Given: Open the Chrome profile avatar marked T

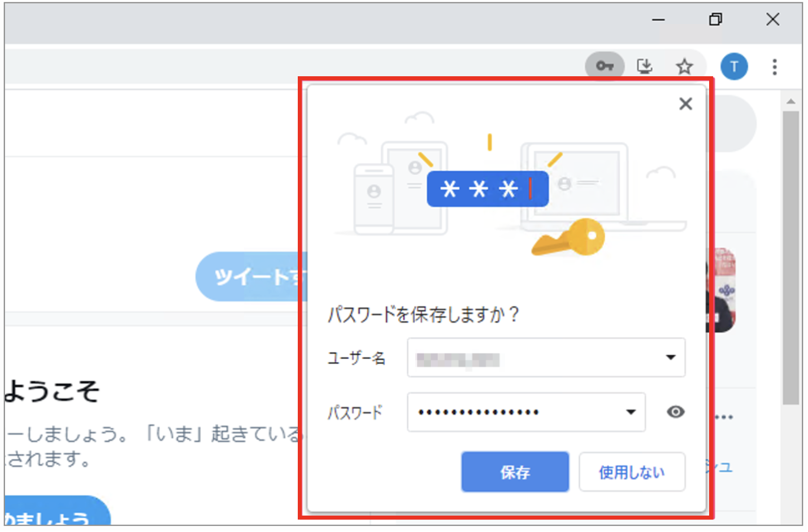Looking at the screenshot, I should coord(734,66).
